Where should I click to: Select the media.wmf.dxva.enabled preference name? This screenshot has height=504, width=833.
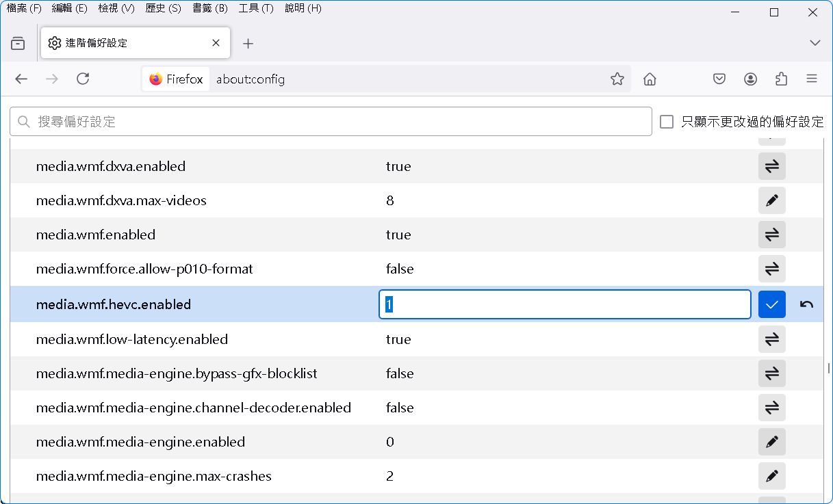[x=111, y=166]
